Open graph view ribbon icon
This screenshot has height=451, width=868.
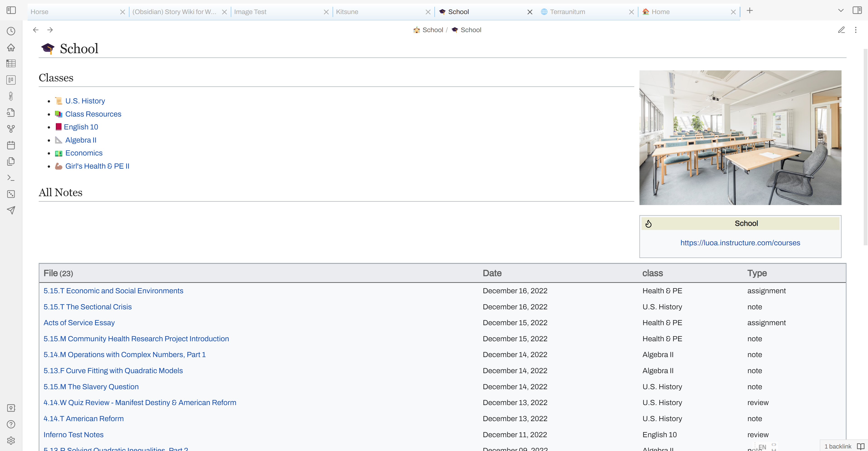click(x=11, y=129)
